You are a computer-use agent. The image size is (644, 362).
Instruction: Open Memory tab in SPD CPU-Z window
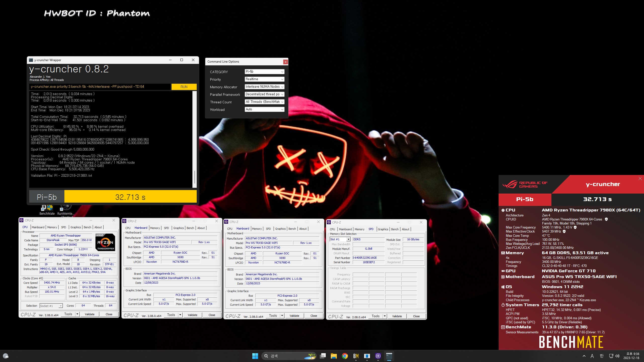(x=359, y=229)
